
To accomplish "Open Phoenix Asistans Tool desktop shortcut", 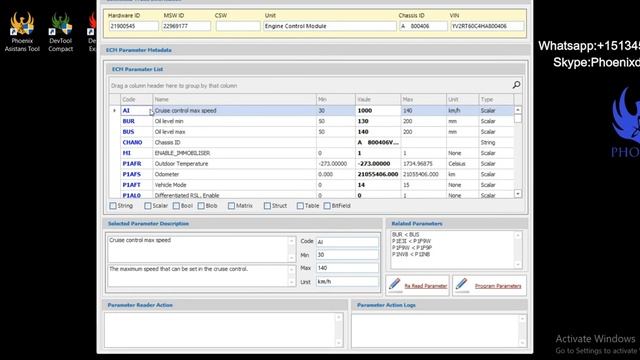I will [x=22, y=32].
